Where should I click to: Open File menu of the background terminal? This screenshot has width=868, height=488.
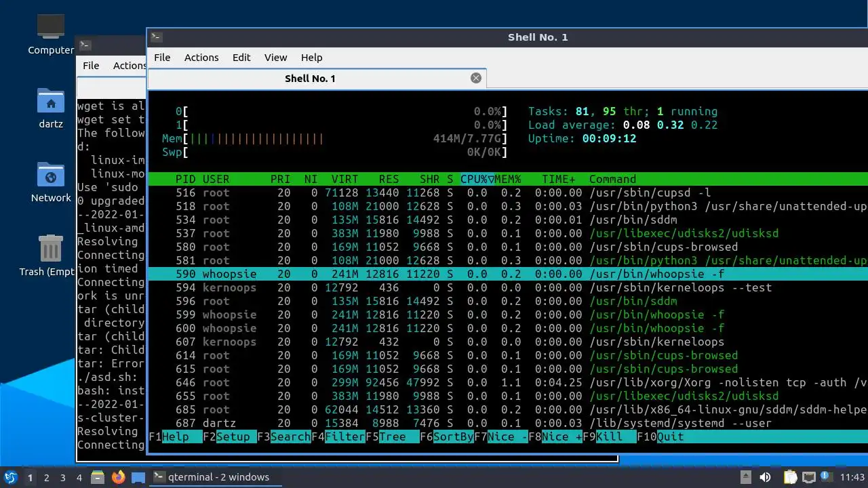(x=91, y=66)
